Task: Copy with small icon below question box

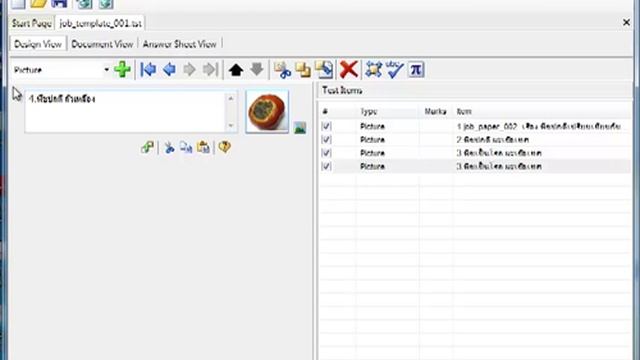Action: pyautogui.click(x=186, y=147)
